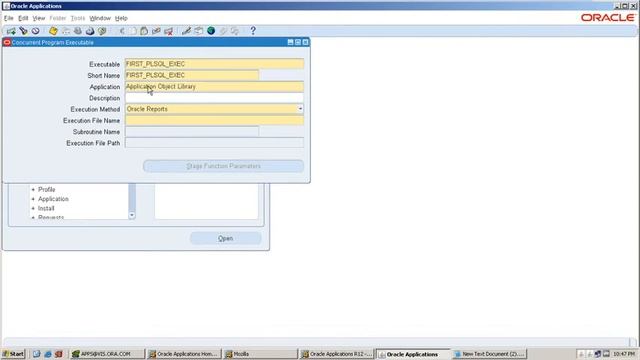Image resolution: width=640 pixels, height=360 pixels.
Task: Click the Execution File Path field
Action: (214, 143)
